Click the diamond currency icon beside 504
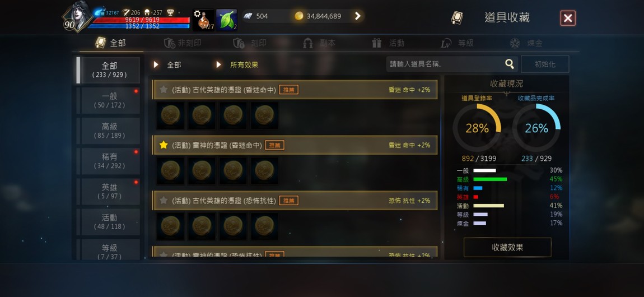The height and width of the screenshot is (297, 644). click(x=248, y=16)
